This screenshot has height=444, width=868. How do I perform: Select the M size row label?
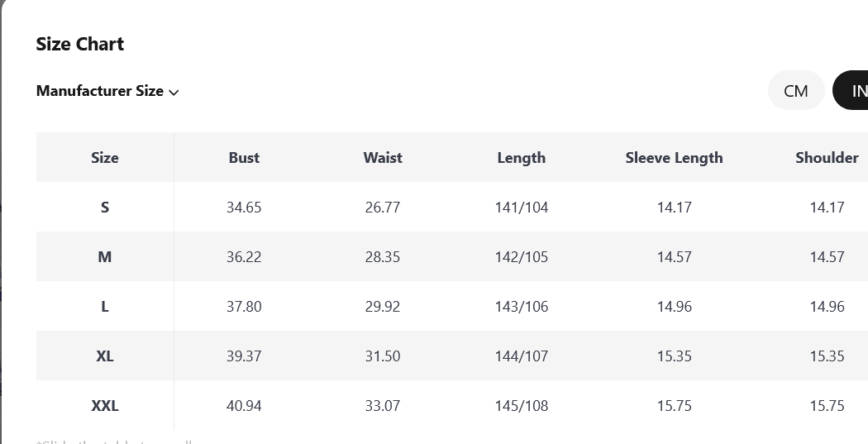(x=105, y=257)
